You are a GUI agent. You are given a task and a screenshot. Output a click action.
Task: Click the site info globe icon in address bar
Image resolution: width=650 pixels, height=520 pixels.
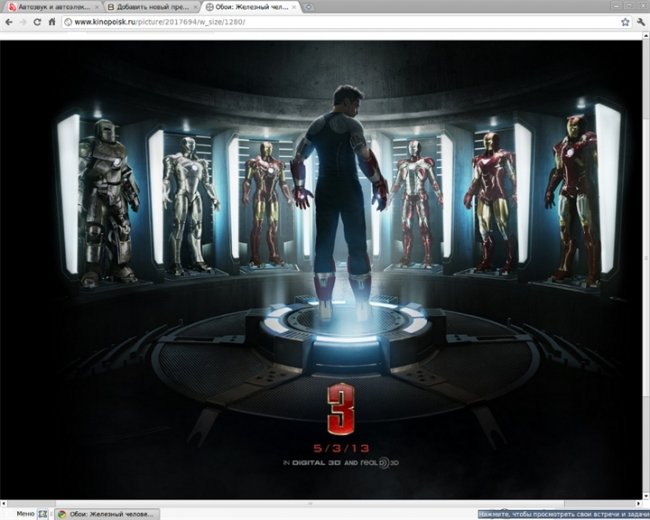(68, 21)
